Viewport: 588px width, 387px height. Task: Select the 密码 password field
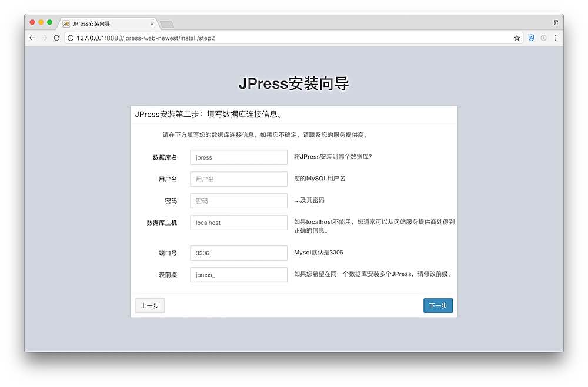point(239,201)
